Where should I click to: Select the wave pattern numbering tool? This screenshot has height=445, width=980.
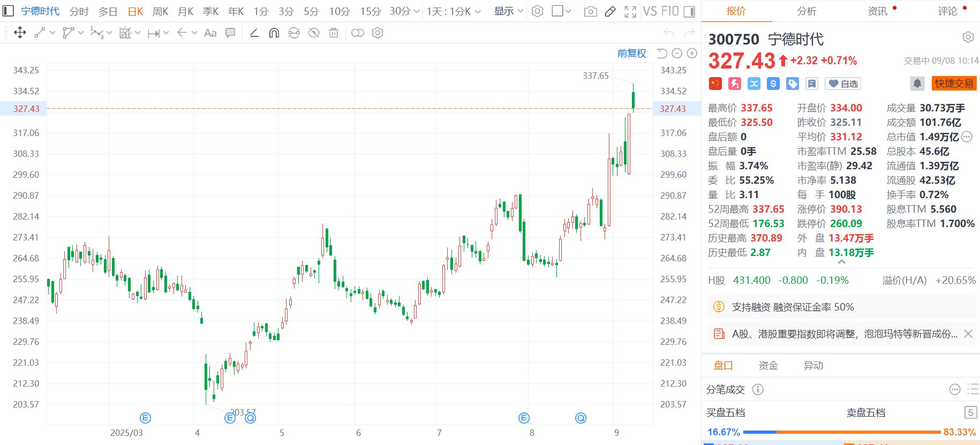96,33
